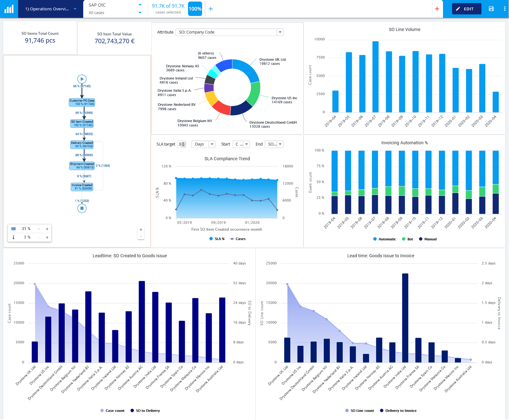Increase activity percentage using plus in map slider panel
509x420 pixels.
pyautogui.click(x=47, y=228)
